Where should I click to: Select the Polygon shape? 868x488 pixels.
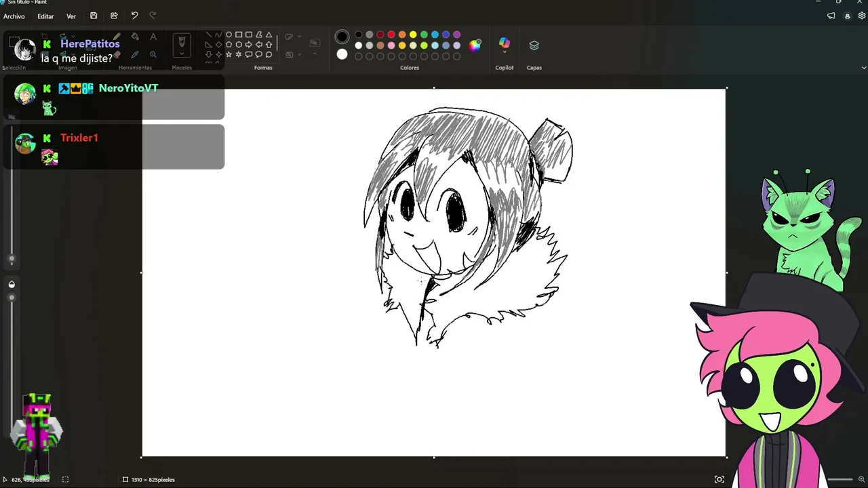point(259,35)
